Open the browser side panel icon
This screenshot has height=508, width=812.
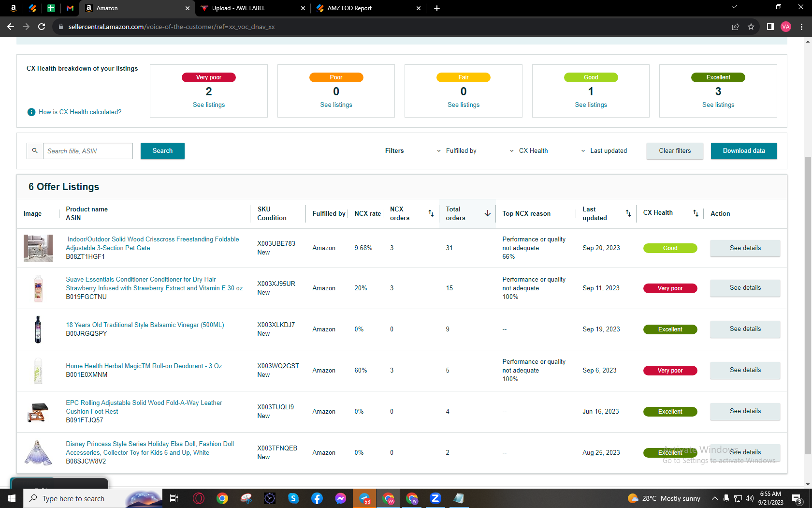coord(770,27)
